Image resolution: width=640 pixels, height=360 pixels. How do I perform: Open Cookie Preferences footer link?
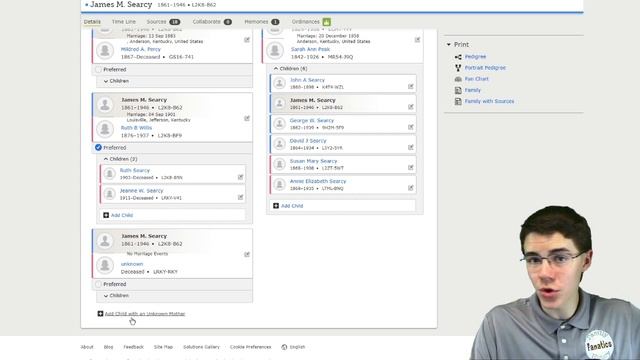click(251, 347)
